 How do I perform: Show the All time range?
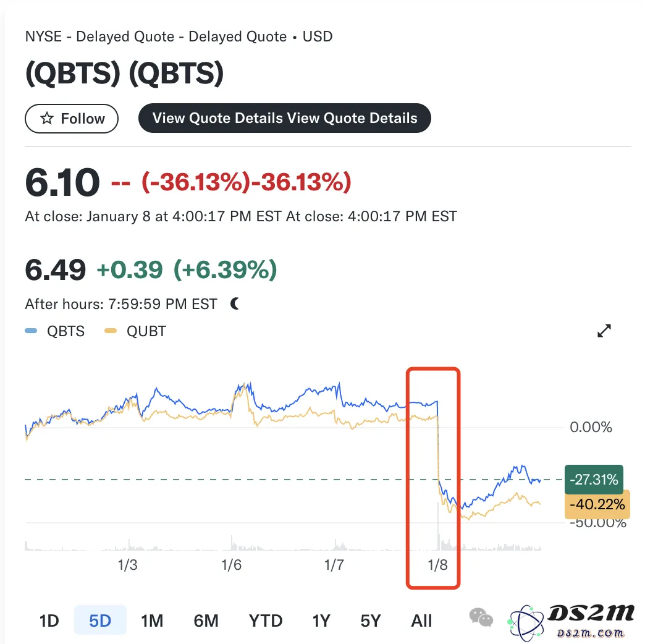pos(421,621)
